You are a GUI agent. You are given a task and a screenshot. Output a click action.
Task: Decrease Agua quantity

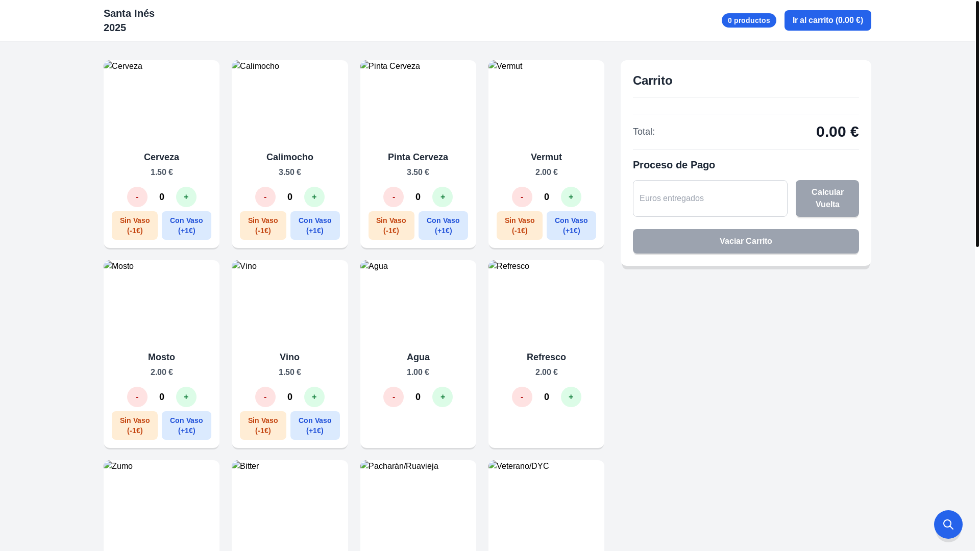coord(394,397)
